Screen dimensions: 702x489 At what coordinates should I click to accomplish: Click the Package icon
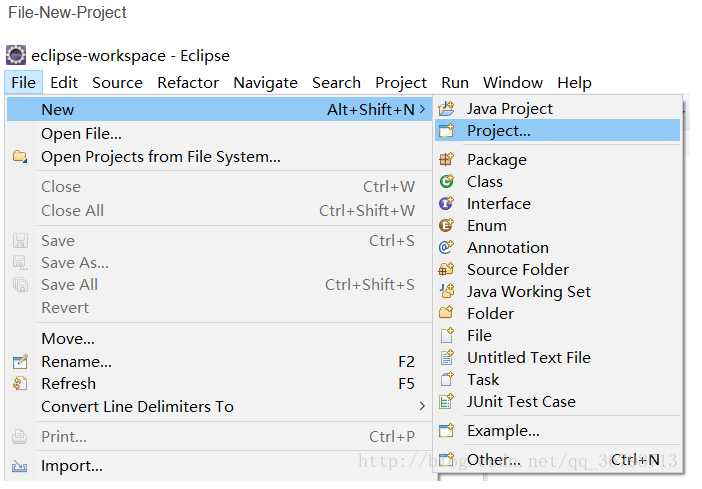tap(446, 159)
